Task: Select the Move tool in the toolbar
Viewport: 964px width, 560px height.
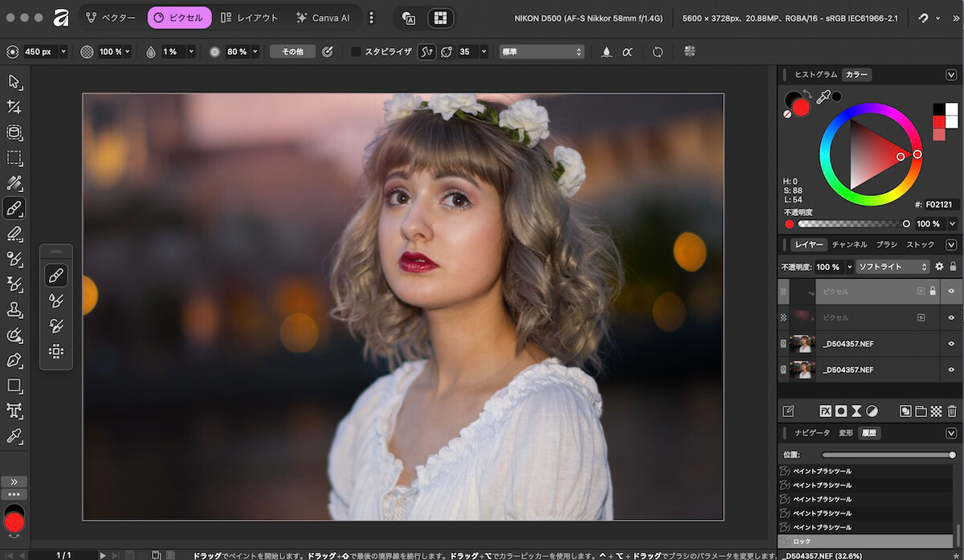Action: [x=14, y=81]
